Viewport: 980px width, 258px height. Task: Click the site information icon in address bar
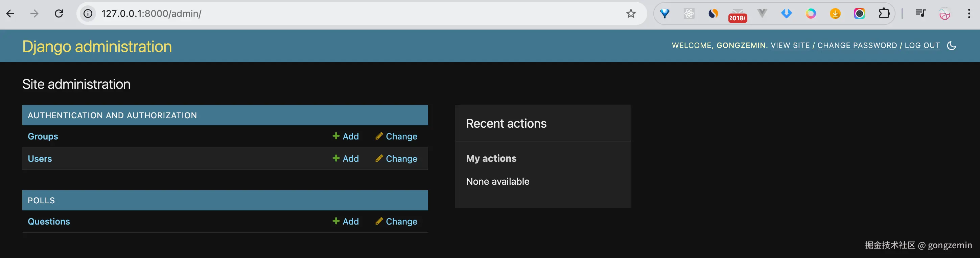[88, 14]
